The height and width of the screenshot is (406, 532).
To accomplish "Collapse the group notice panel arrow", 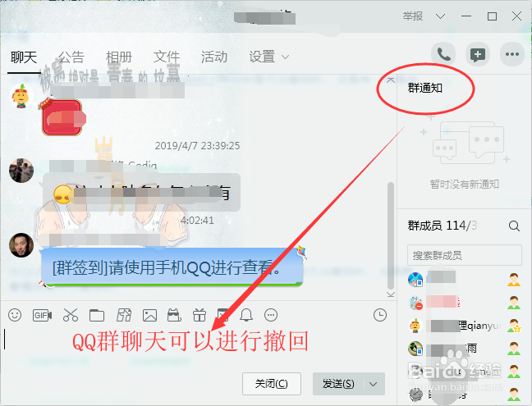I will (x=391, y=80).
